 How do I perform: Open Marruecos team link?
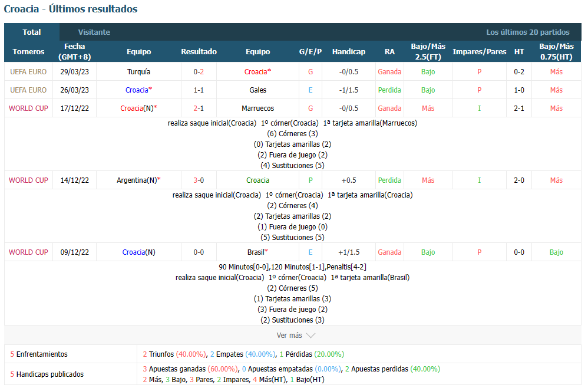click(x=257, y=108)
